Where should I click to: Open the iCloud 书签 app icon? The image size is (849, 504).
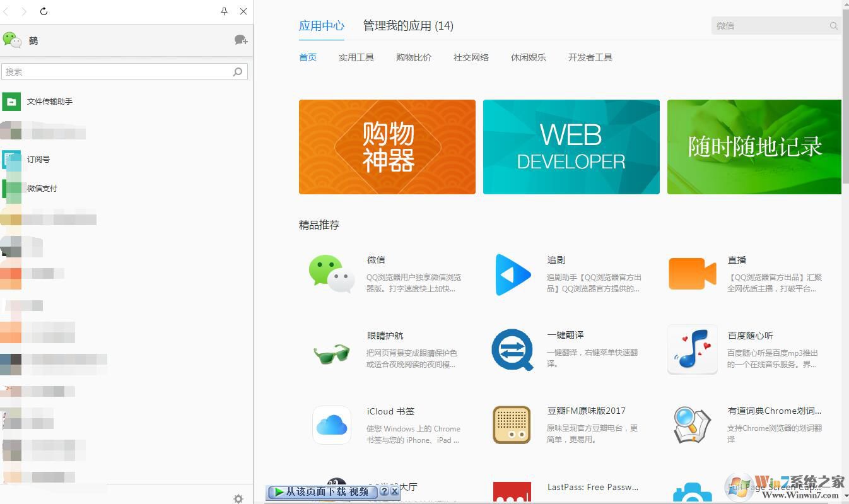tap(331, 425)
